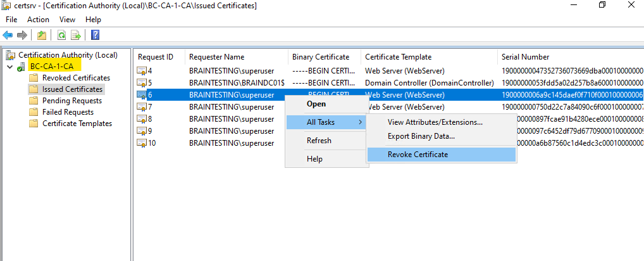Click BRAINTESTING\superuser in request 10 row
The width and height of the screenshot is (644, 261).
pos(232,143)
